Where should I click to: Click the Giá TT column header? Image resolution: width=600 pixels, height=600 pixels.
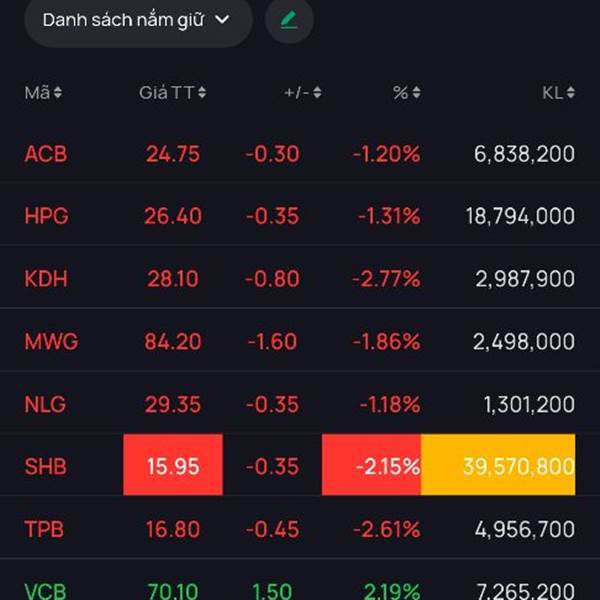tap(166, 93)
